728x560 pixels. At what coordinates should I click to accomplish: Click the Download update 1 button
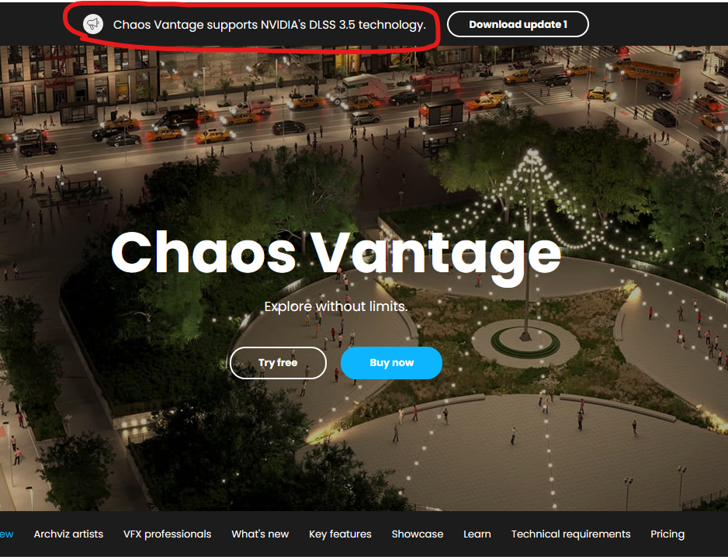click(518, 24)
